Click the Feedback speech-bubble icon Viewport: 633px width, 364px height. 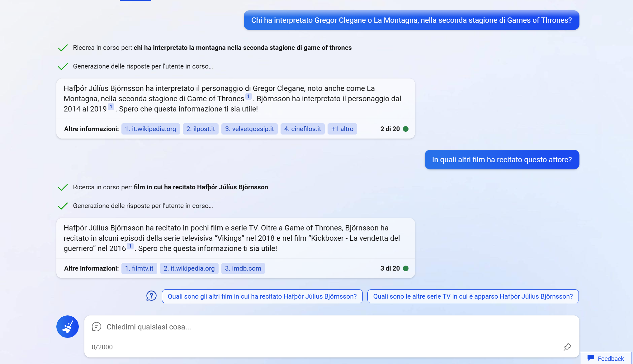point(590,358)
